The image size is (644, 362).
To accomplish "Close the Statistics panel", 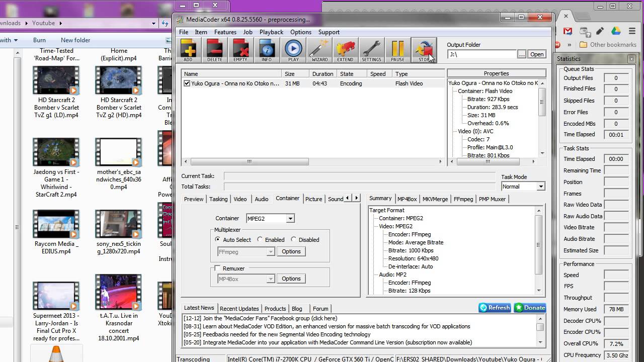I will (x=631, y=59).
